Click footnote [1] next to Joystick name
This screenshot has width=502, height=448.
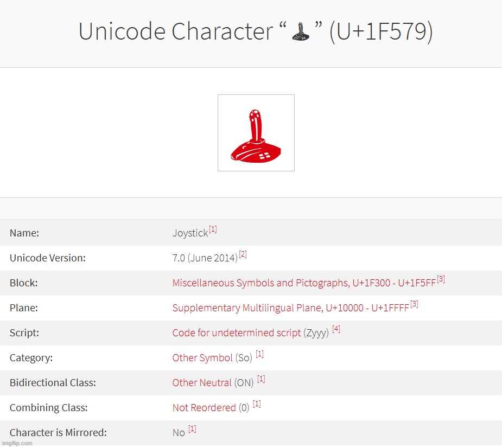(213, 230)
